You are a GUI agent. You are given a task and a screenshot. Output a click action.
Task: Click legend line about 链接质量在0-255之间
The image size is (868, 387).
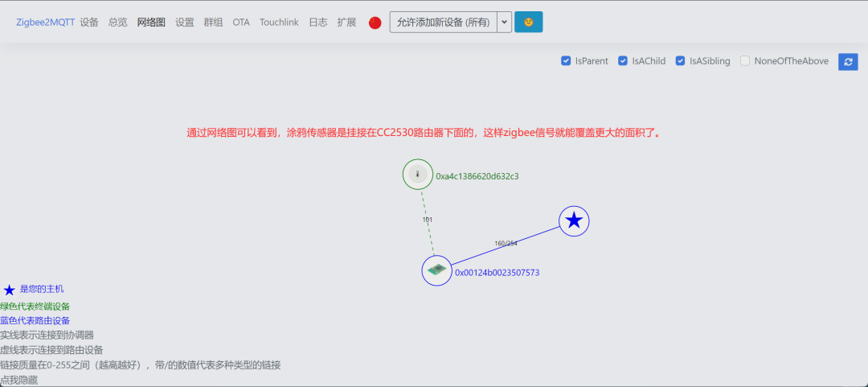point(141,364)
